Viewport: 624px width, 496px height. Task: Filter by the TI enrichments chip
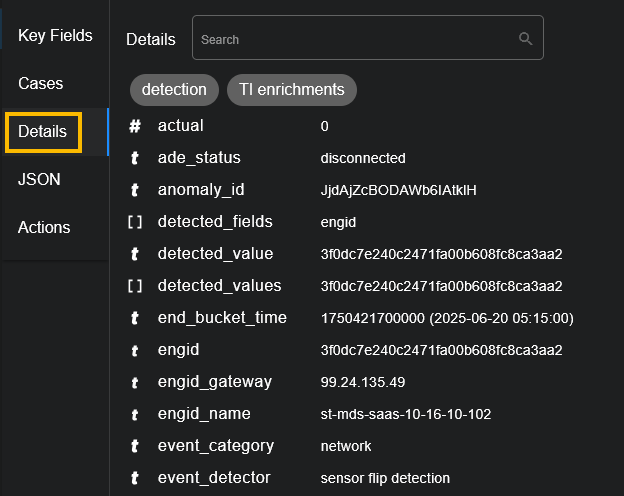click(292, 89)
